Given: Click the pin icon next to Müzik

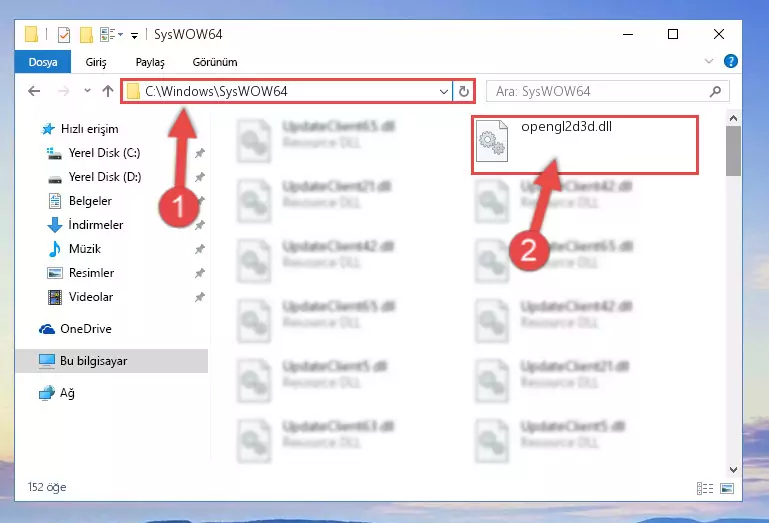Looking at the screenshot, I should click(x=200, y=249).
